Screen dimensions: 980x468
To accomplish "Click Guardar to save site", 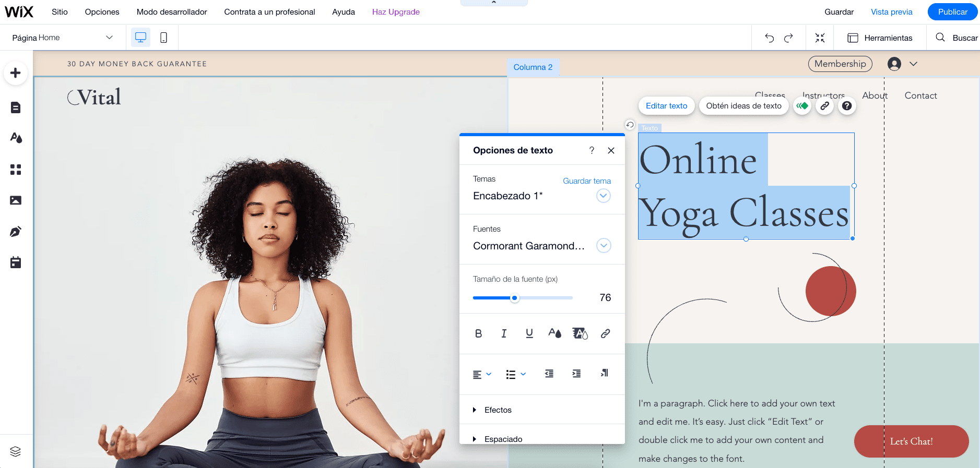I will 839,11.
